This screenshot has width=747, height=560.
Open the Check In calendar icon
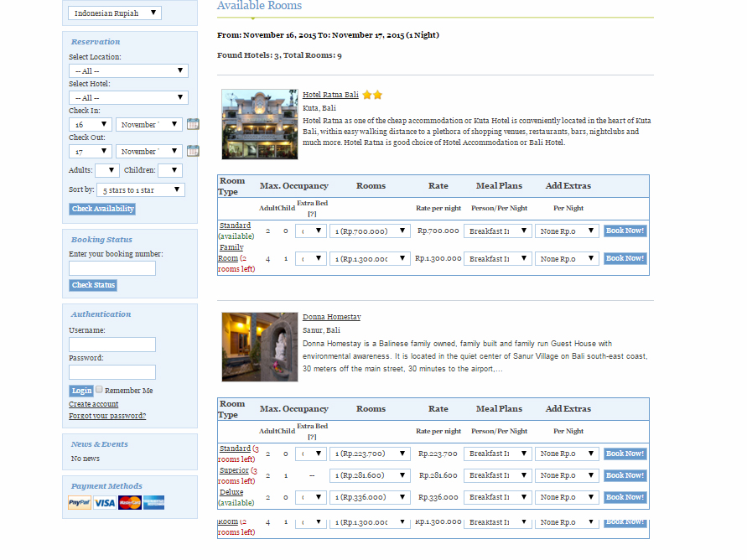click(x=193, y=124)
